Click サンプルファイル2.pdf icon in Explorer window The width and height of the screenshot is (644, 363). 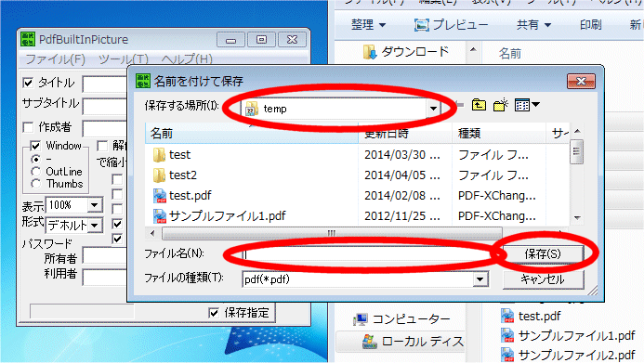coord(507,355)
